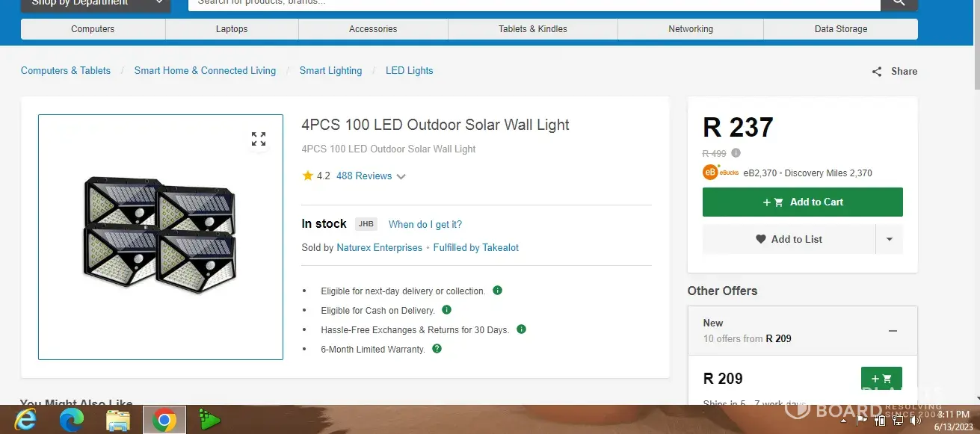This screenshot has width=980, height=434.
Task: Select the Networking category tab
Action: click(x=690, y=29)
